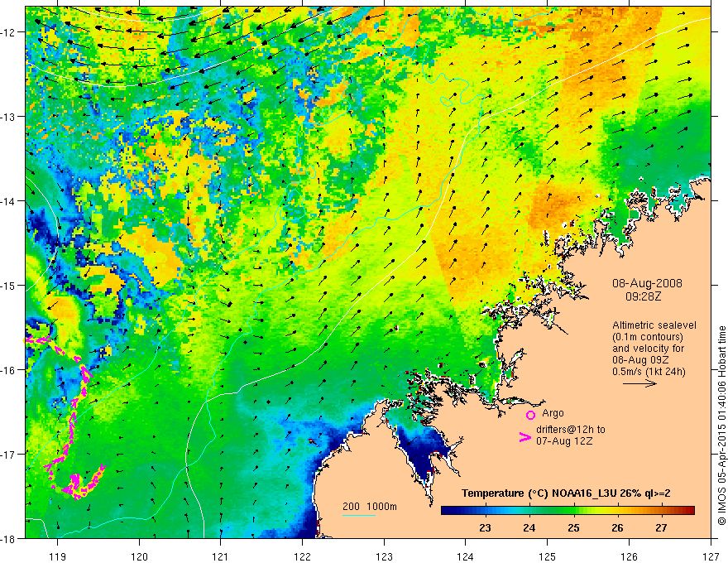Click the 0.5m/s velocity scale arrow
Viewport: 728px width, 563px height.
[639, 383]
